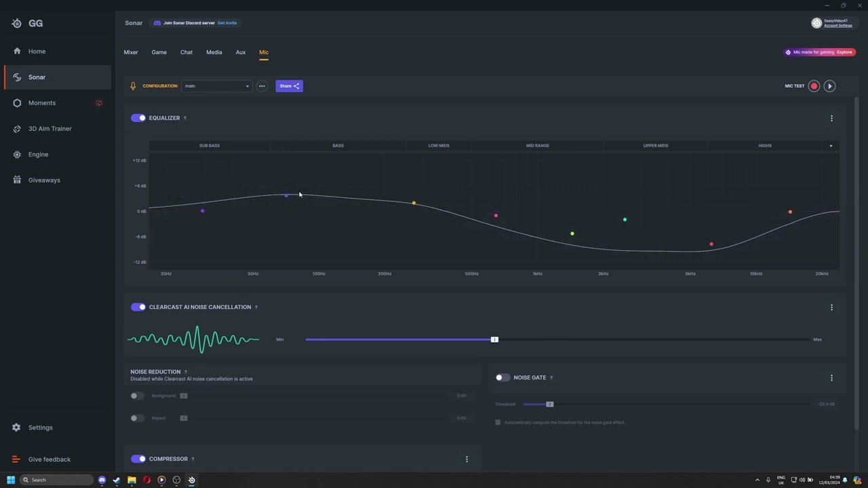Viewport: 868px width, 488px height.
Task: Toggle the Equalizer switch
Action: pyautogui.click(x=138, y=118)
